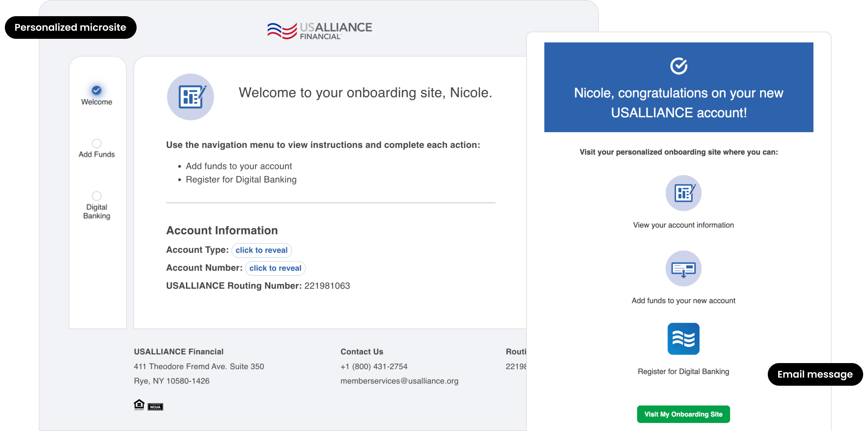Click the Visit My Onboarding Site button
This screenshot has width=868, height=431.
683,414
